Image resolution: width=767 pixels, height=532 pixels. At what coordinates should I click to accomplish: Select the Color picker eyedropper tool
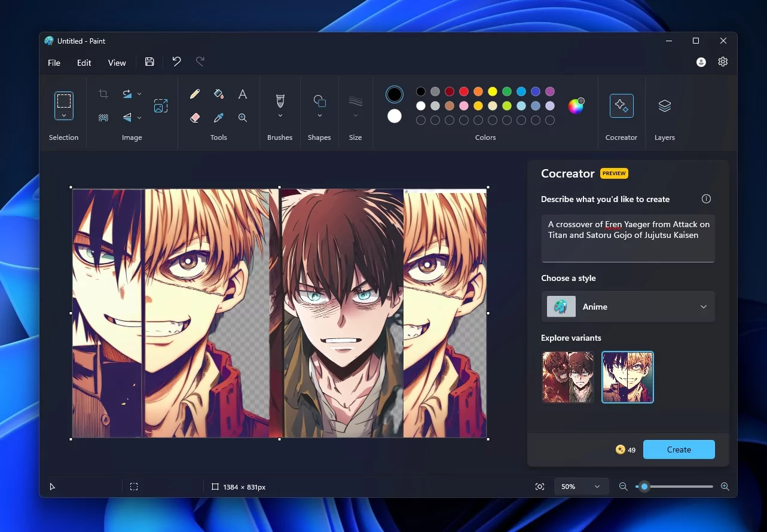point(219,118)
